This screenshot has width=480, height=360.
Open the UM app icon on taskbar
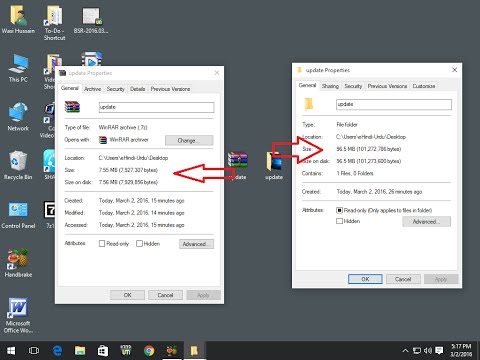tap(126, 351)
